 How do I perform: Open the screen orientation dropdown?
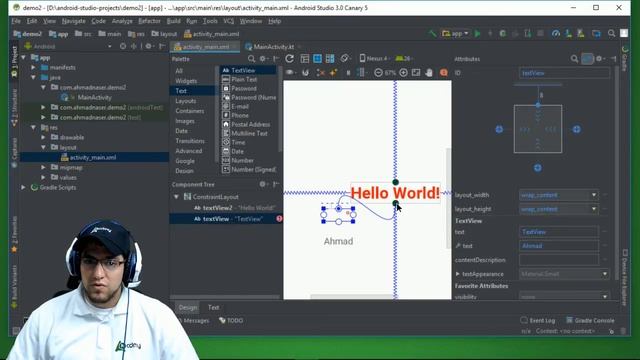click(345, 59)
